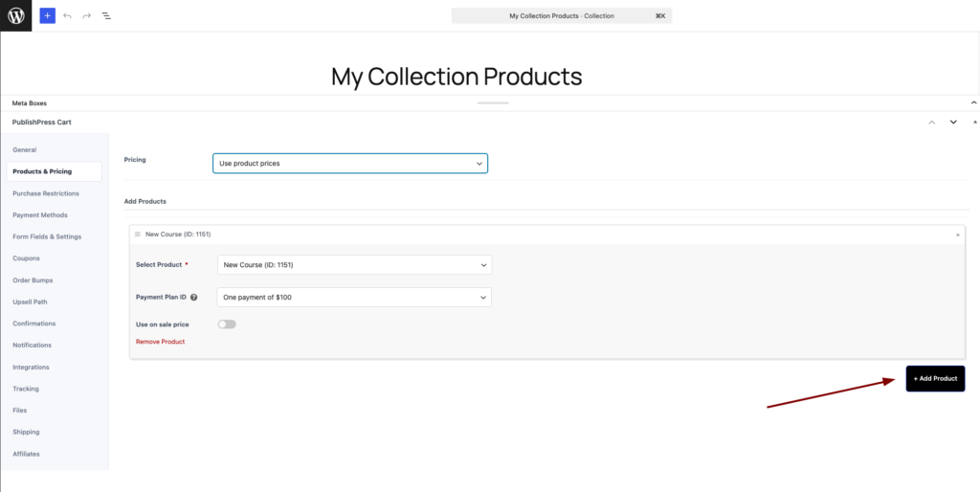Toggle the PublishPress Cart panel triangle
Image resolution: width=980 pixels, height=492 pixels.
point(973,122)
